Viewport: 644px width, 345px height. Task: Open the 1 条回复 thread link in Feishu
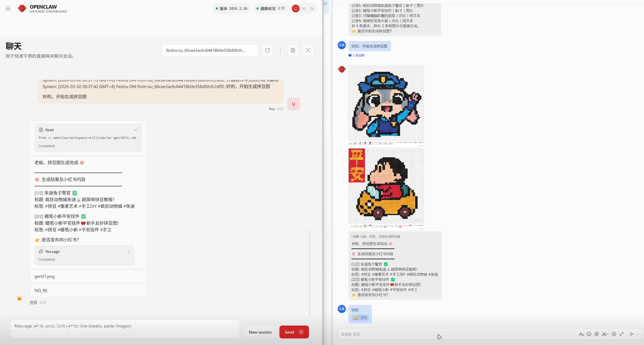356,56
